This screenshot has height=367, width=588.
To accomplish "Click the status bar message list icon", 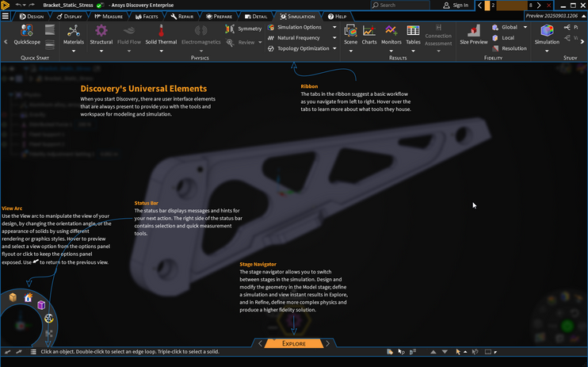I will (x=33, y=352).
